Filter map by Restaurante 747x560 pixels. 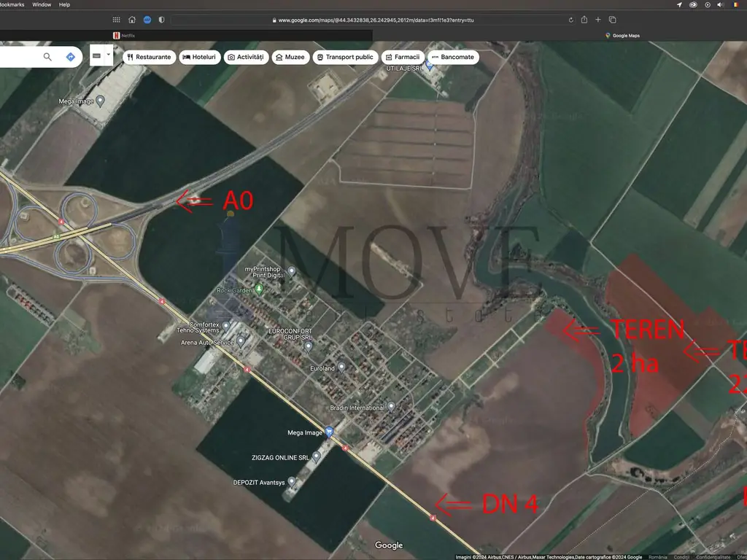click(x=149, y=57)
